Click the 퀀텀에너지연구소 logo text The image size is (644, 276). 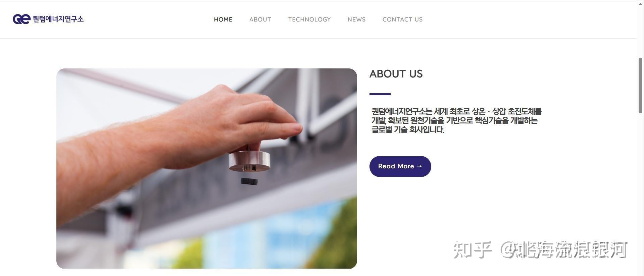tap(58, 19)
